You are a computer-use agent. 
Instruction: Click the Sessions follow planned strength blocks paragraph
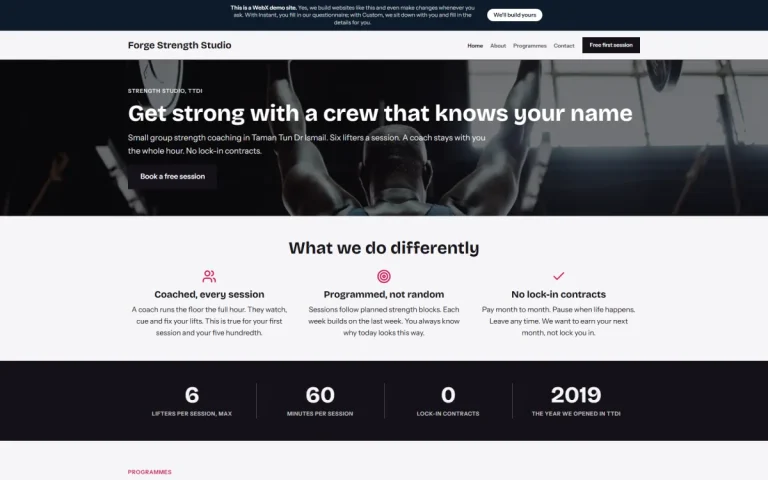[384, 321]
